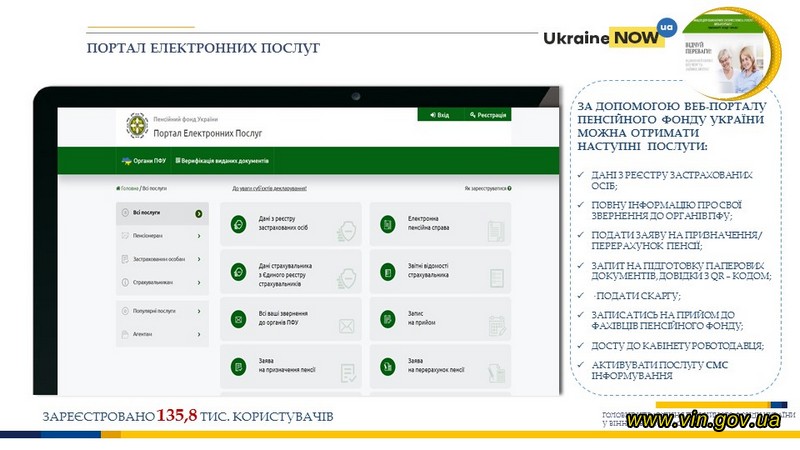Open 'До уваги суб'єктів декларування!' link
The image size is (800, 450).
point(269,188)
